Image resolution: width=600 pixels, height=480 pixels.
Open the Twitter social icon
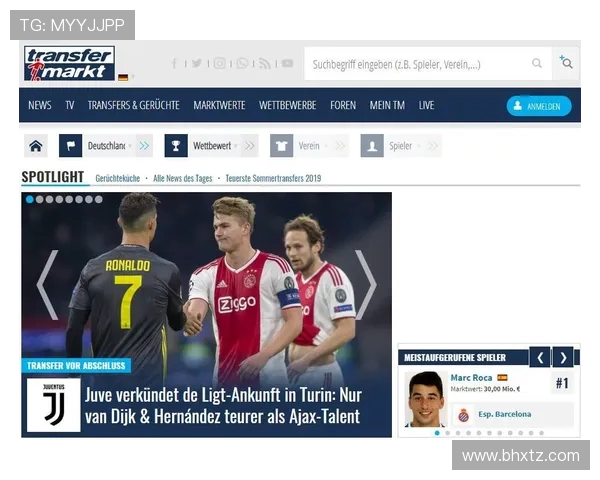(x=197, y=63)
